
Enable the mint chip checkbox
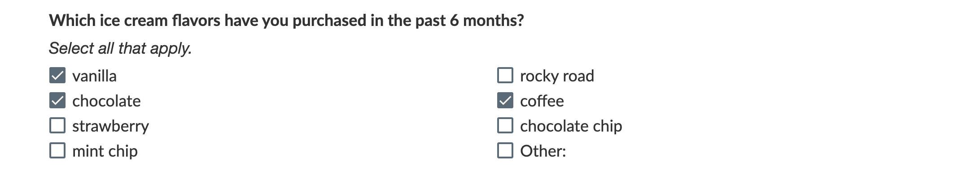57,151
